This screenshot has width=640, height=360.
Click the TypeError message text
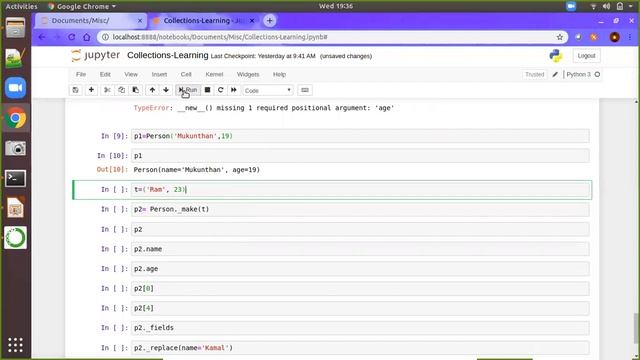click(x=264, y=108)
